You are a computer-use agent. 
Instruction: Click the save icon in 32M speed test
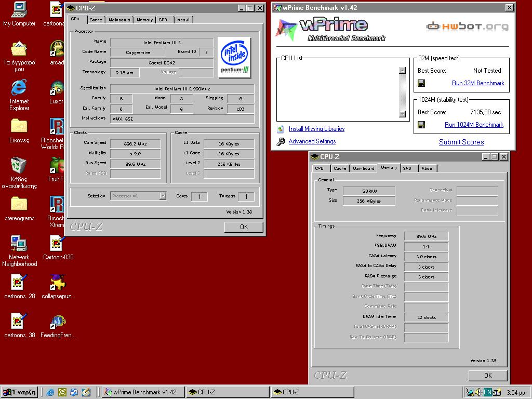click(x=421, y=83)
